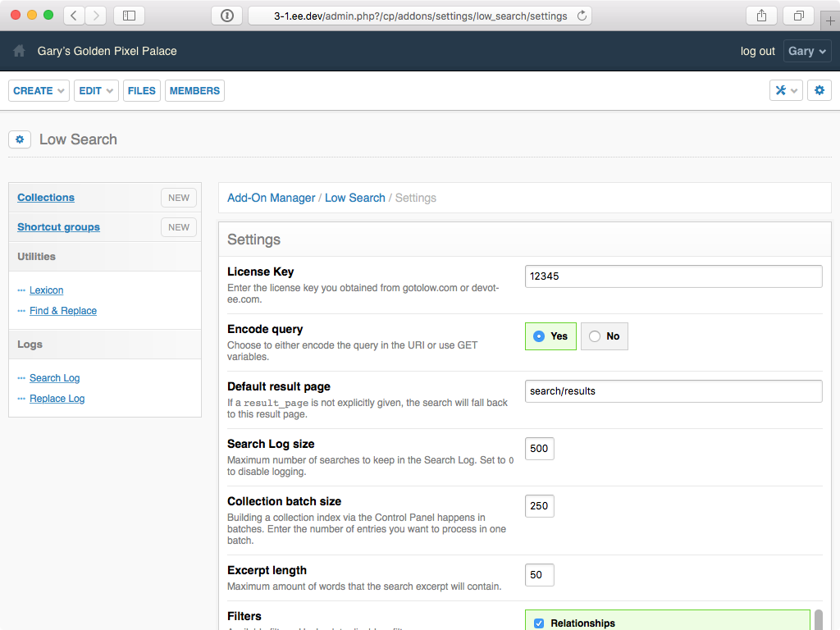Reload the page in address bar
The height and width of the screenshot is (630, 840).
click(x=582, y=16)
